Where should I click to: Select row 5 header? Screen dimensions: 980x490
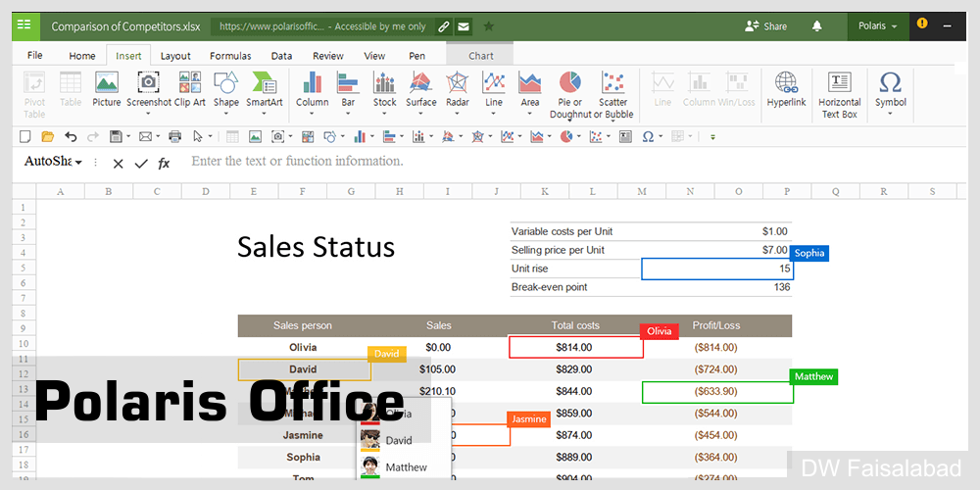(24, 269)
